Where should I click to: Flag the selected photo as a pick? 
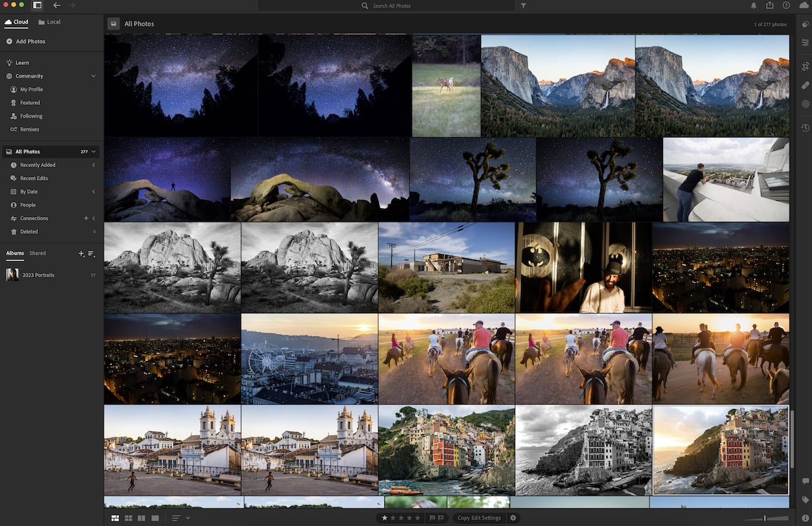431,517
